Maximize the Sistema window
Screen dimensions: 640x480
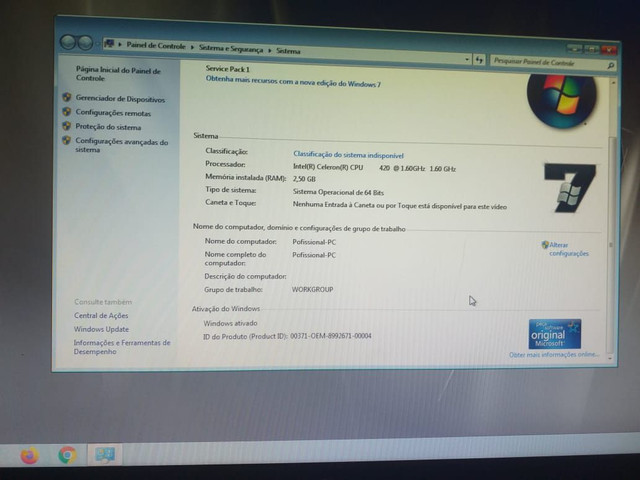(591, 49)
